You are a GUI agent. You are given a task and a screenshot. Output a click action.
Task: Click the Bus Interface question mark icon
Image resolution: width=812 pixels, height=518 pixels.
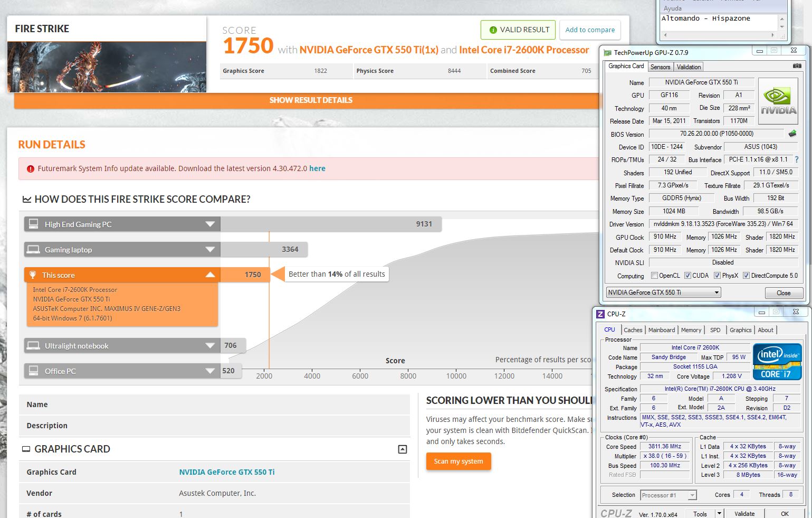(797, 159)
